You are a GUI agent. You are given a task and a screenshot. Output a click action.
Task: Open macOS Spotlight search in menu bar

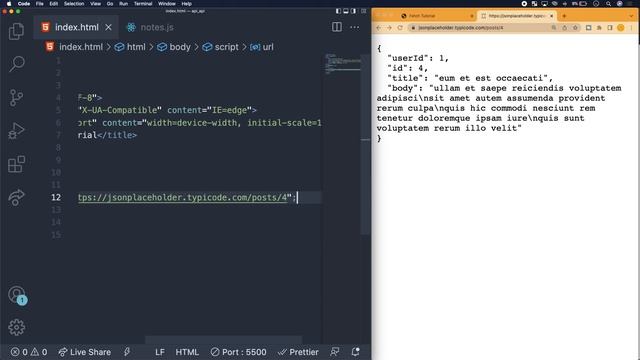tap(608, 4)
